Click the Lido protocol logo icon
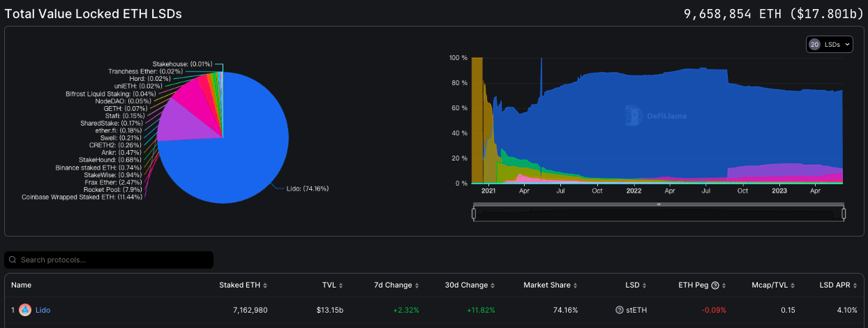This screenshot has height=328, width=868. tap(25, 310)
